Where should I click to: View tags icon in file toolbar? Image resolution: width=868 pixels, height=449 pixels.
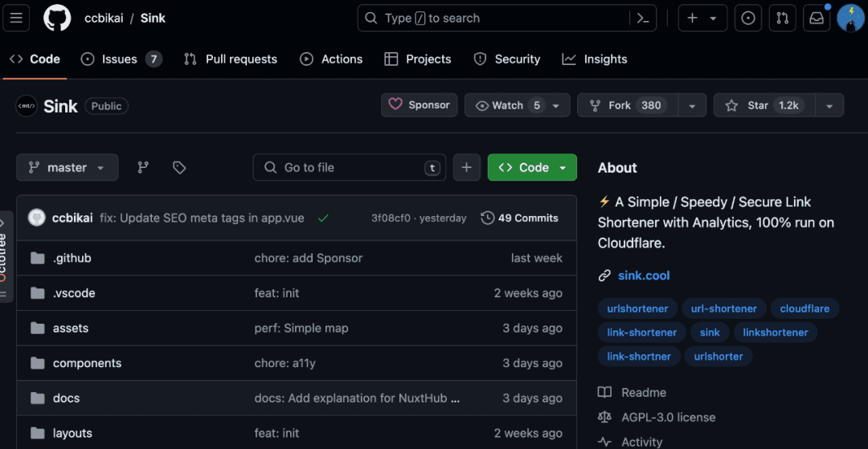(179, 167)
